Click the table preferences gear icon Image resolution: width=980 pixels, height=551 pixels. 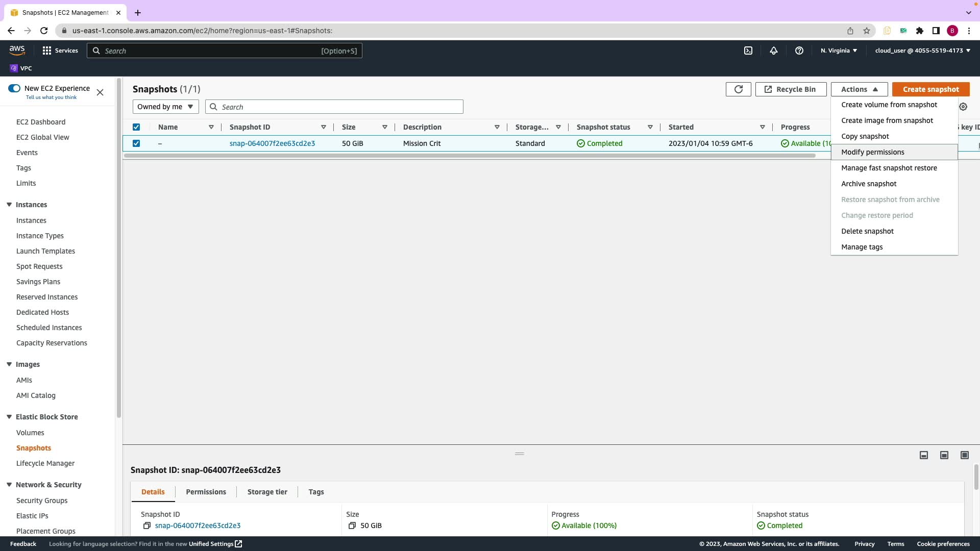click(963, 107)
